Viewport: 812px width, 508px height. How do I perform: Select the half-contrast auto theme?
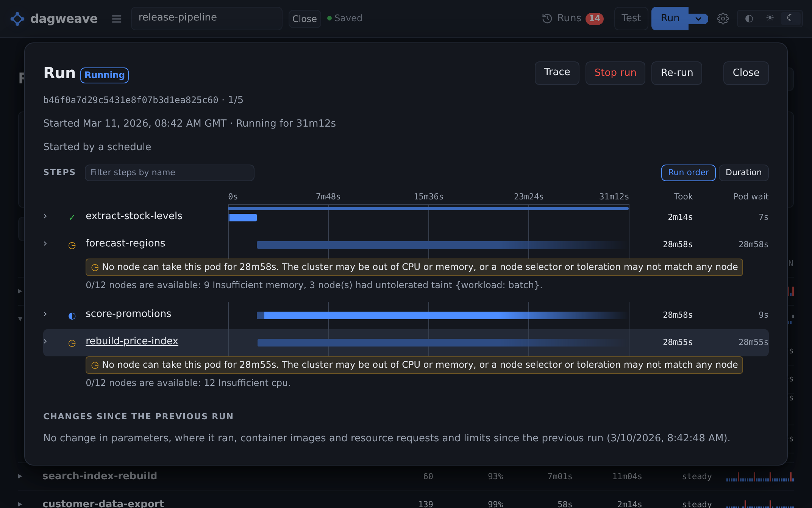click(x=749, y=19)
